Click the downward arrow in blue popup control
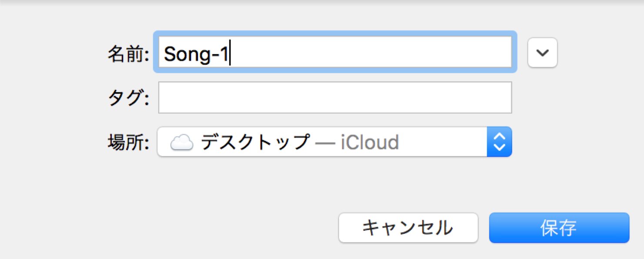Image resolution: width=644 pixels, height=259 pixels. click(x=500, y=147)
